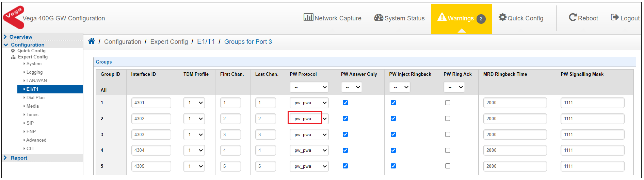Uncheck PW Inject Ringback for group 4
The height and width of the screenshot is (180, 644).
(x=393, y=150)
